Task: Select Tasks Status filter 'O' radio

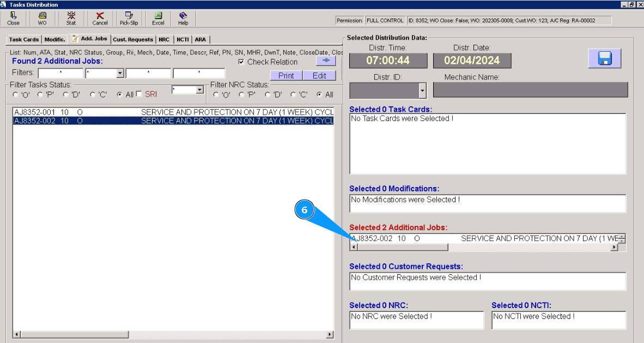Action: [16, 94]
